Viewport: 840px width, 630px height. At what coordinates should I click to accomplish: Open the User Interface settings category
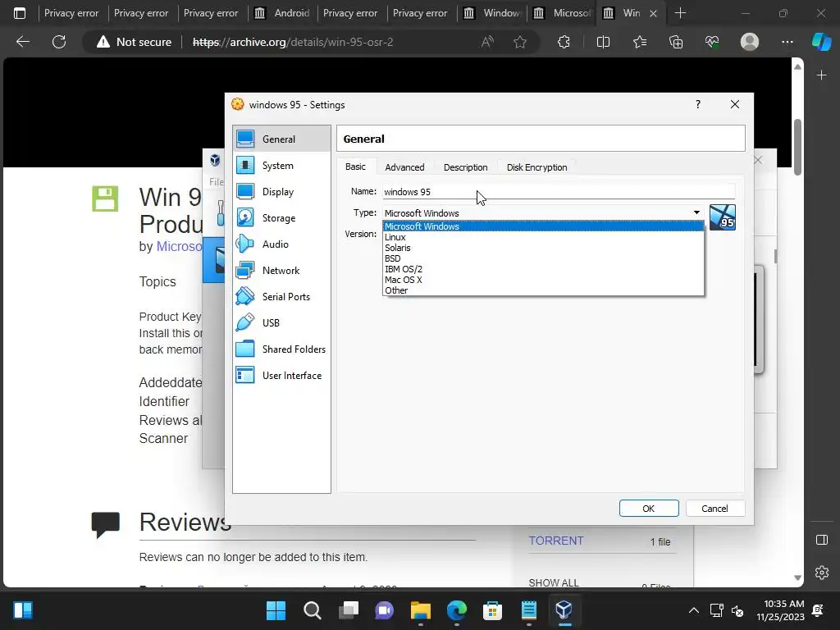click(x=281, y=375)
